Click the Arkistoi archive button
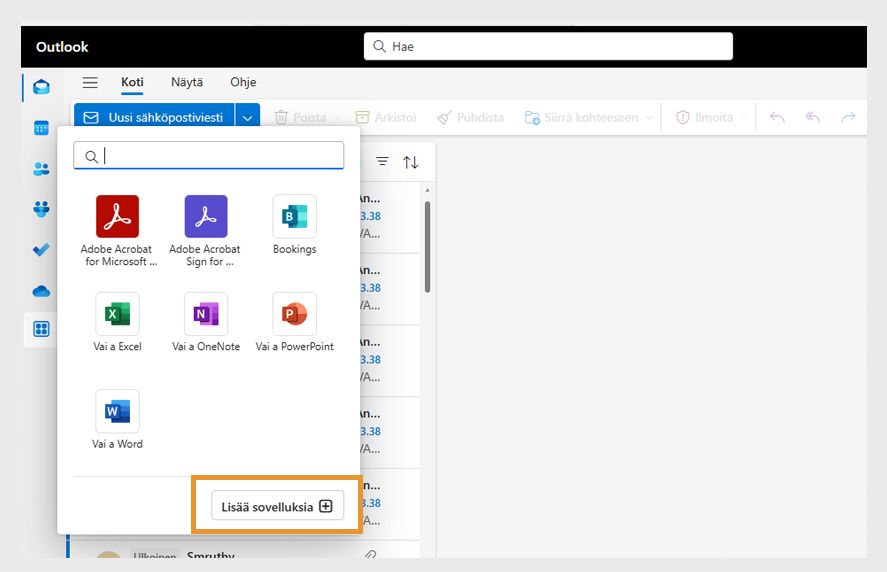 click(386, 117)
